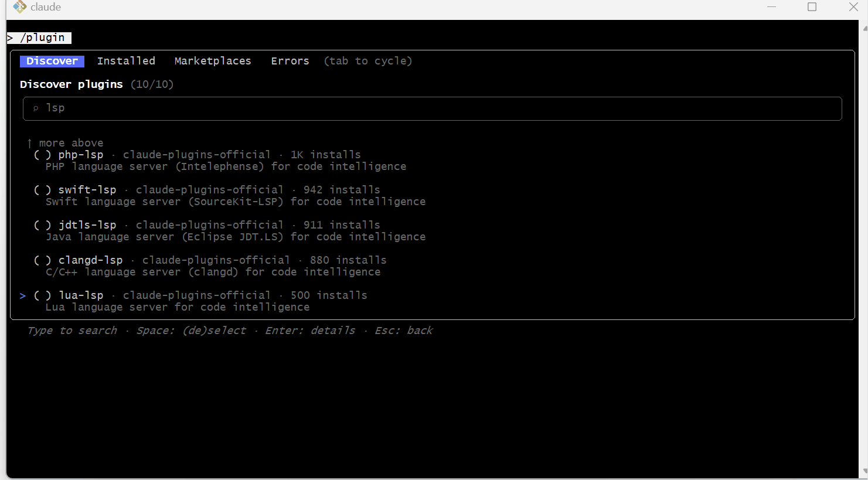Check the lua-lsp plugin checkbox

click(x=42, y=295)
